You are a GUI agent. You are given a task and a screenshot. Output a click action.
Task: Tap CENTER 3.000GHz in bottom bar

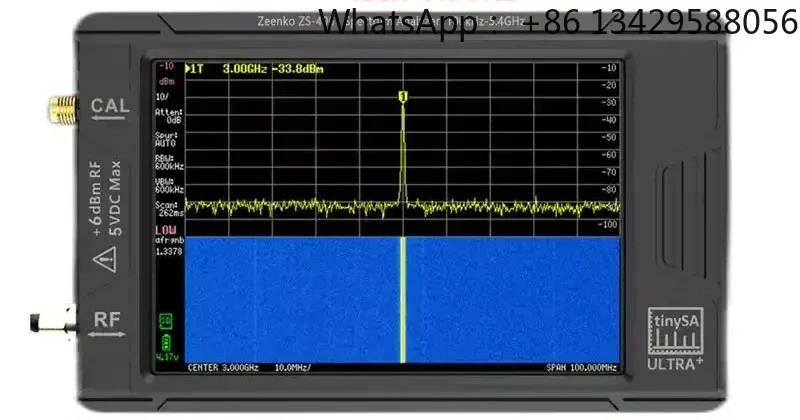click(223, 367)
